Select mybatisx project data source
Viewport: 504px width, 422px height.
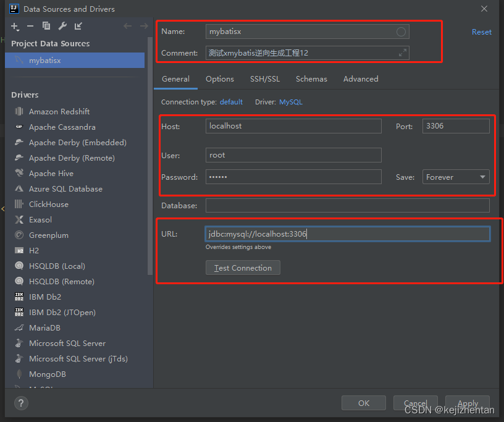[75, 60]
